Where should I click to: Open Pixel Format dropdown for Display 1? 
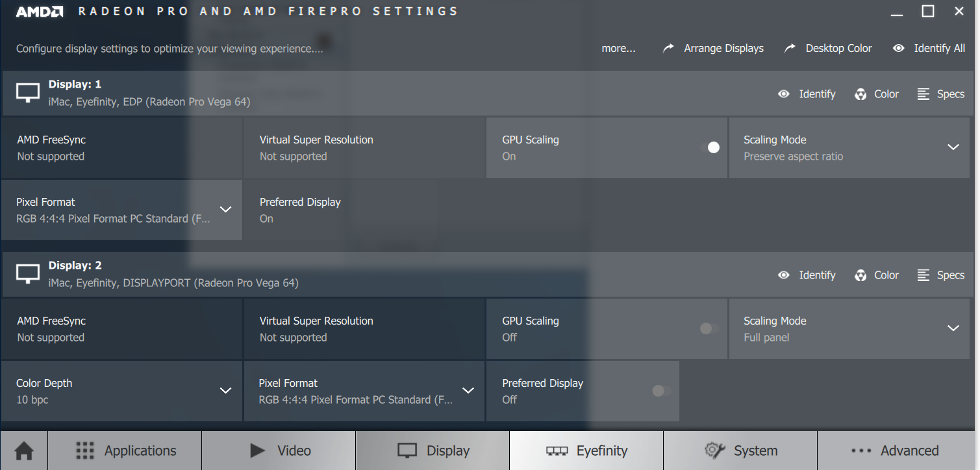[x=225, y=210]
